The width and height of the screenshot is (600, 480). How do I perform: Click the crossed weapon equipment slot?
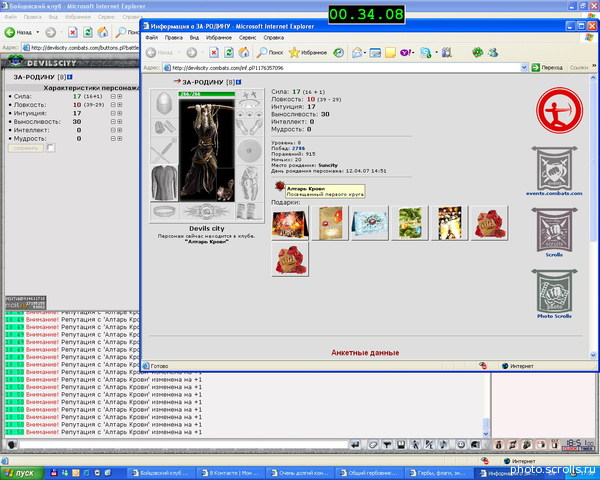point(164,150)
